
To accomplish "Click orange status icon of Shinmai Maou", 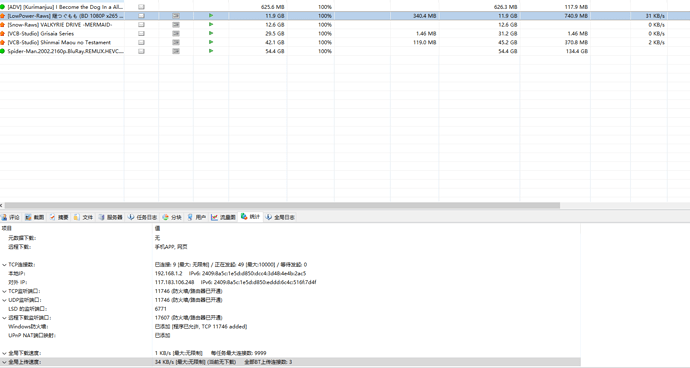I will [2, 42].
